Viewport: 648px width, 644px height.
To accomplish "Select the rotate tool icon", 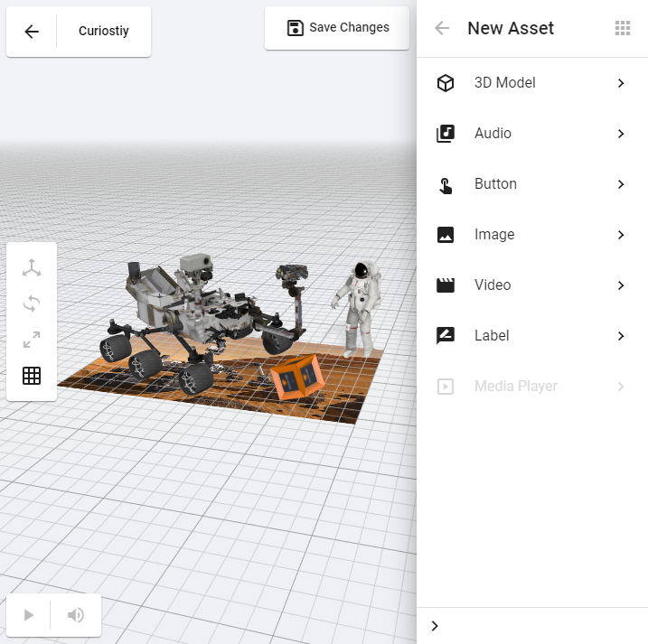I will click(32, 303).
